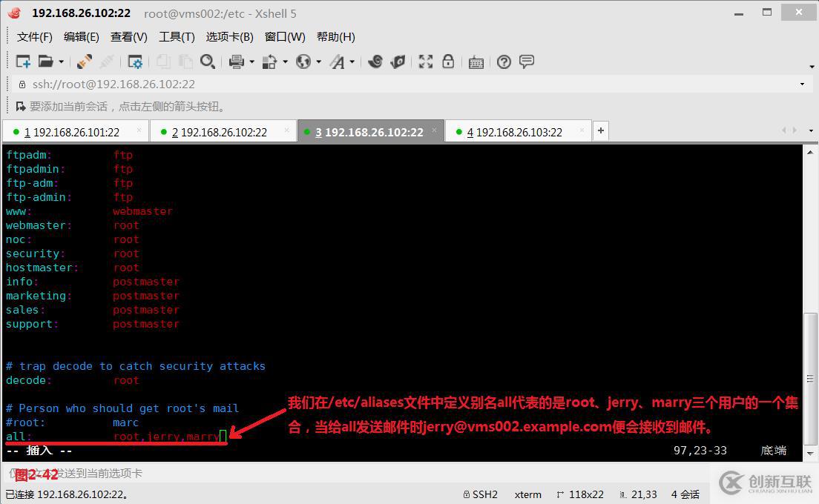Select active tab 3 192.168.26.102:22
This screenshot has height=504, width=819.
tap(371, 132)
